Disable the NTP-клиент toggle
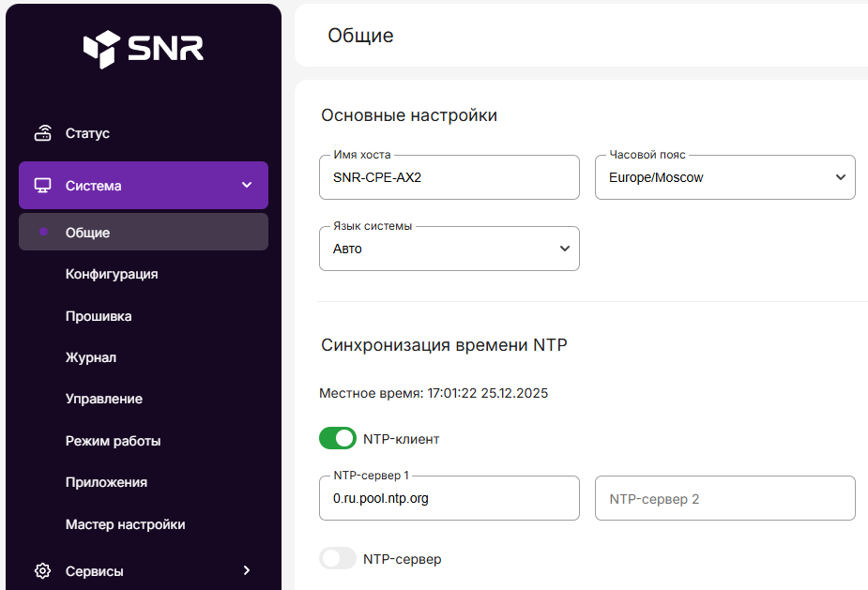Viewport: 868px width, 590px height. (x=338, y=438)
